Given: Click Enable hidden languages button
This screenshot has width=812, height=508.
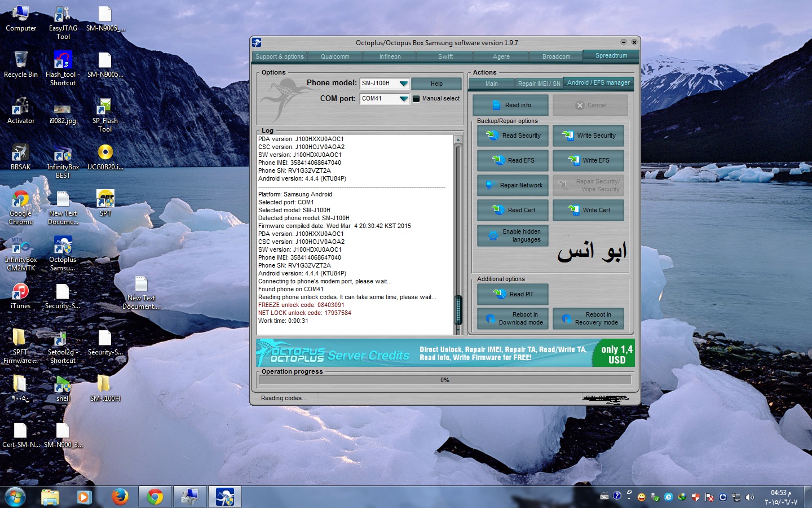Looking at the screenshot, I should click(513, 235).
